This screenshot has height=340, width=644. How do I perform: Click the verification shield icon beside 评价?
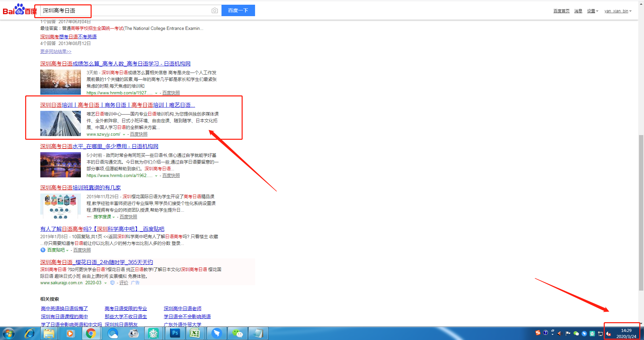tap(112, 283)
